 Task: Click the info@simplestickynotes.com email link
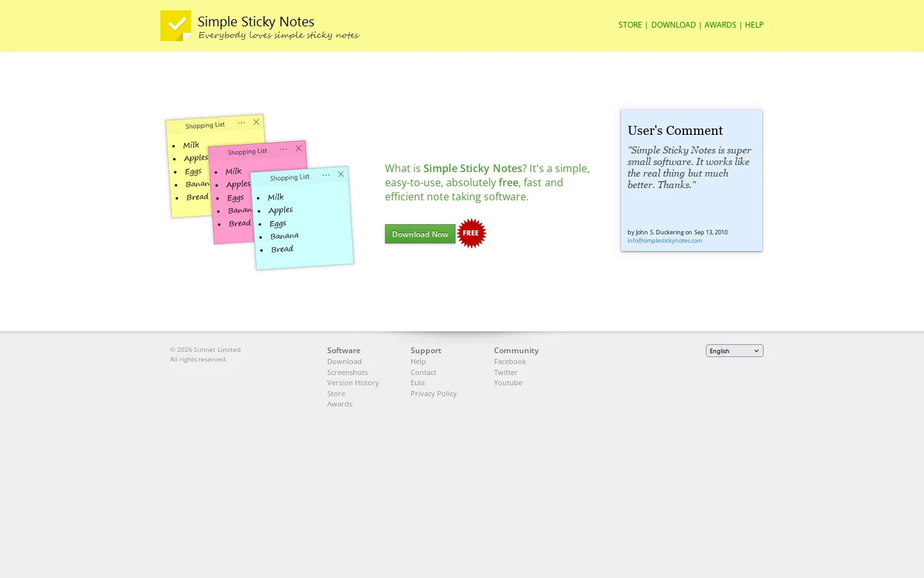click(x=665, y=241)
